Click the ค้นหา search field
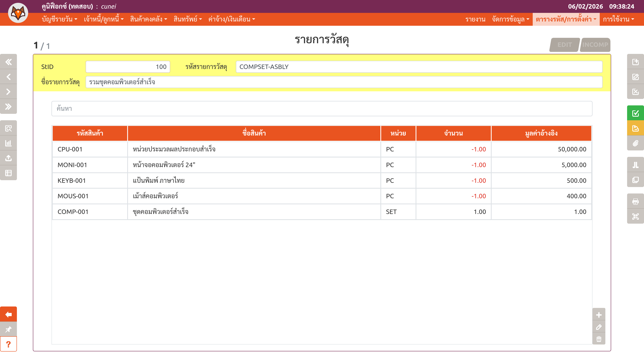The width and height of the screenshot is (644, 362). (x=322, y=109)
